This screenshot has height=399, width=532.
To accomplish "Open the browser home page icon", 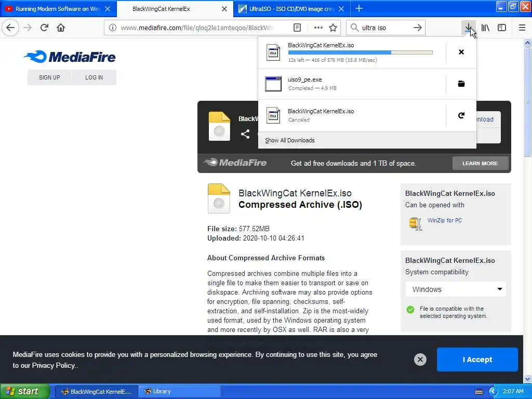I will point(61,28).
